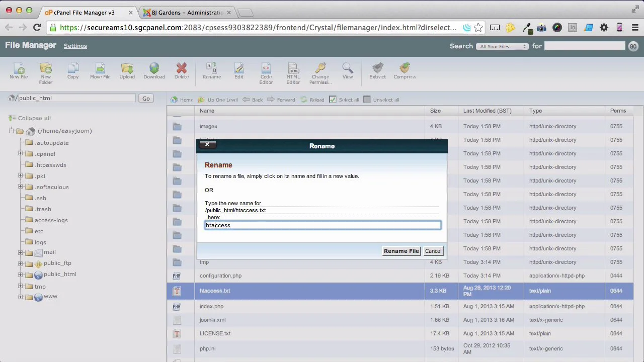The image size is (644, 362).
Task: Expand the .softaculous folder tree node
Action: tap(21, 187)
